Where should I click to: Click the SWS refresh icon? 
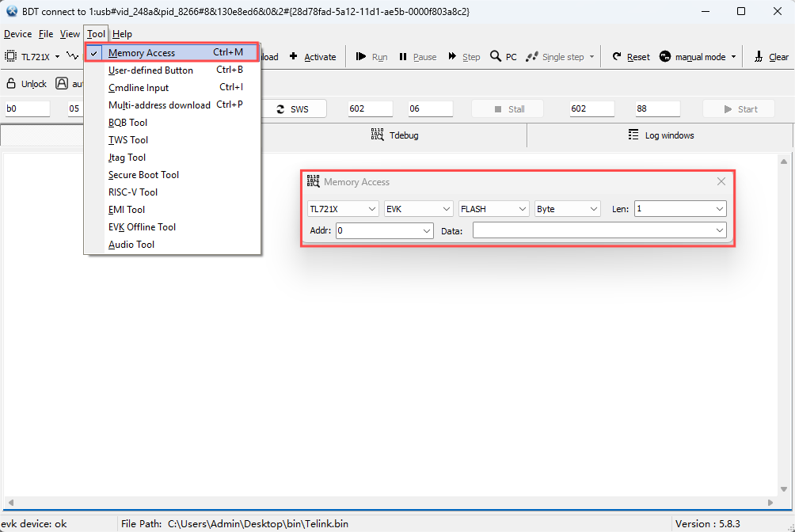coord(280,109)
